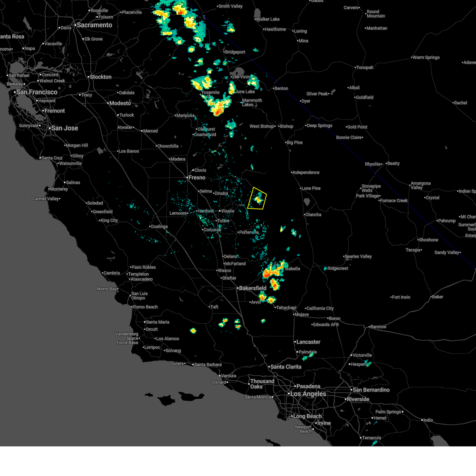Click the Taft town label
This screenshot has width=476, height=476.
click(x=215, y=307)
